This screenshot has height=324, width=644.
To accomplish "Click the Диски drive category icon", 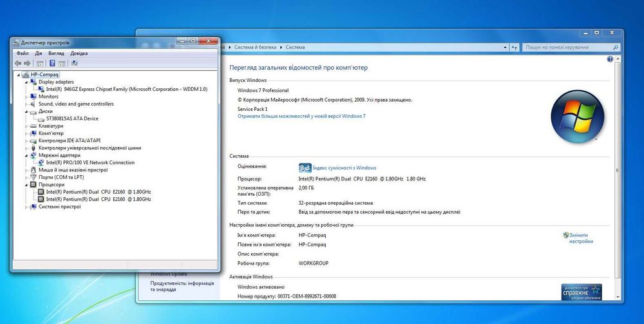I will 33,111.
